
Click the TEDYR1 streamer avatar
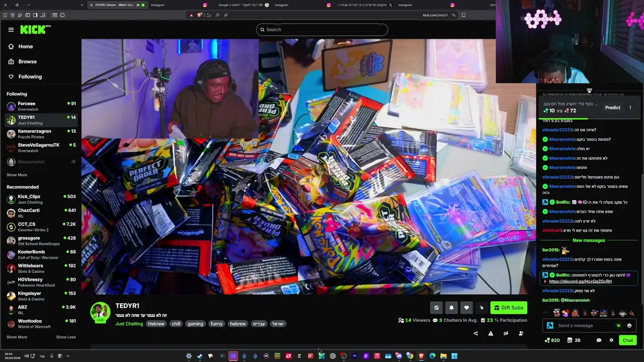tap(100, 312)
